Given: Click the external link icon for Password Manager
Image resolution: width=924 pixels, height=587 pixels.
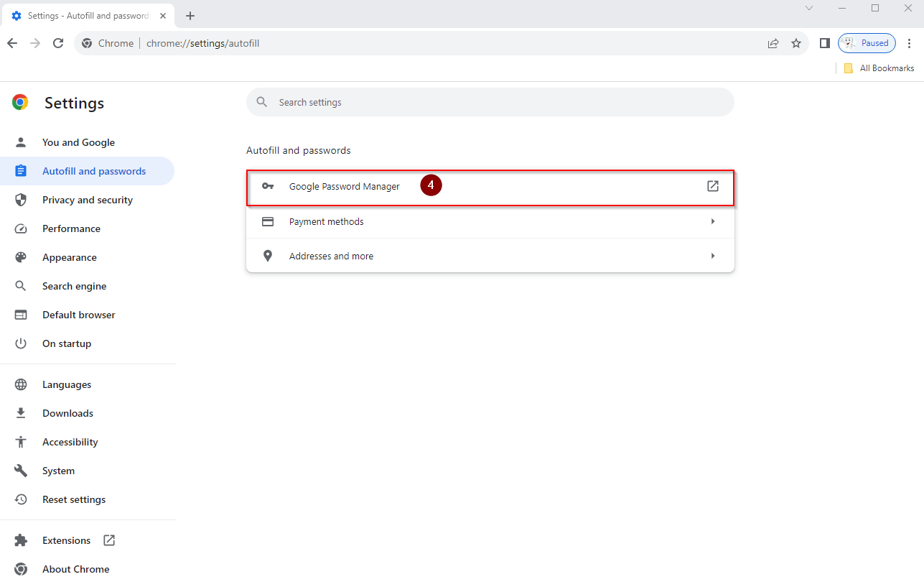Looking at the screenshot, I should pos(713,186).
